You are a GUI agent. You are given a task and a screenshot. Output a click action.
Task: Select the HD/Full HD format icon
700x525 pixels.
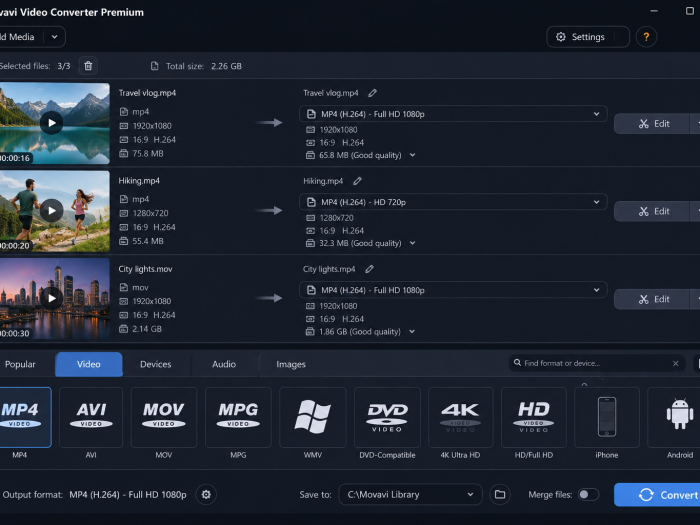pyautogui.click(x=533, y=417)
